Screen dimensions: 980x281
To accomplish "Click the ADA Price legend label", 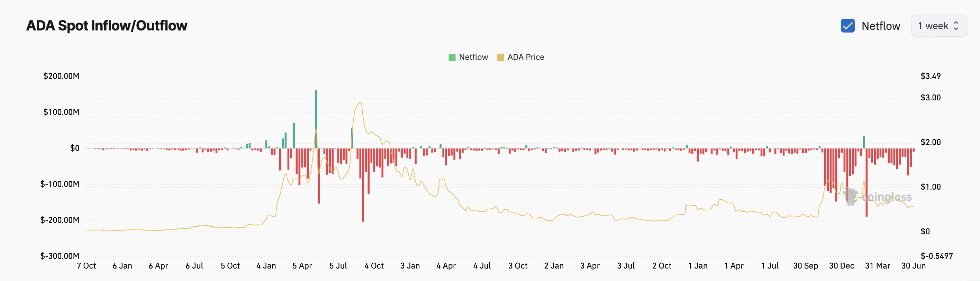I will (x=525, y=57).
